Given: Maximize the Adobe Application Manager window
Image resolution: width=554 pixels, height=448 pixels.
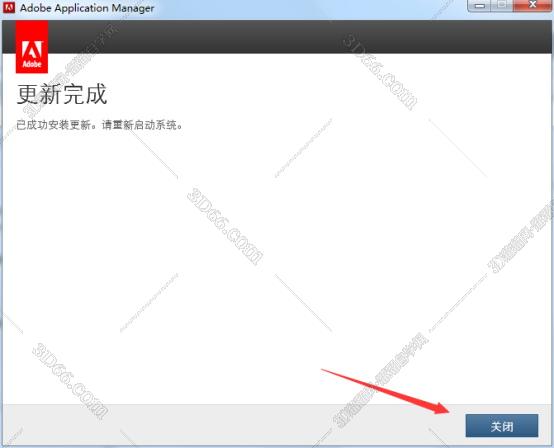Looking at the screenshot, I should click(x=502, y=6).
